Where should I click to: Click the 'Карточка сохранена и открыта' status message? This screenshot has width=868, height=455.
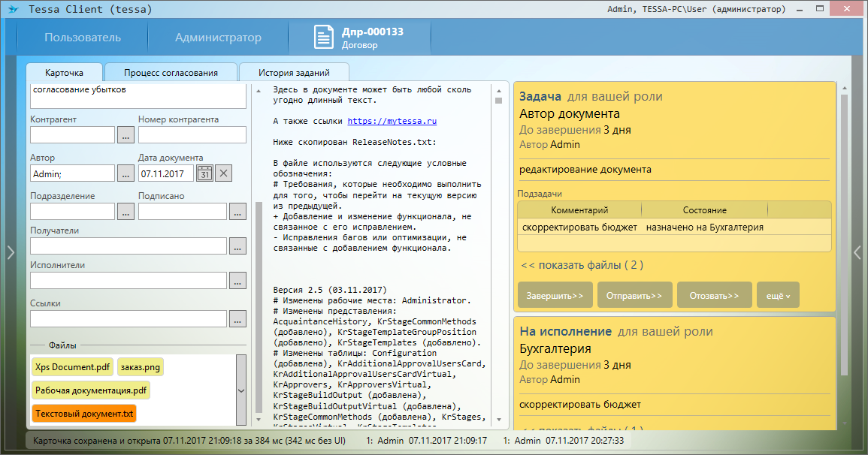tap(189, 441)
